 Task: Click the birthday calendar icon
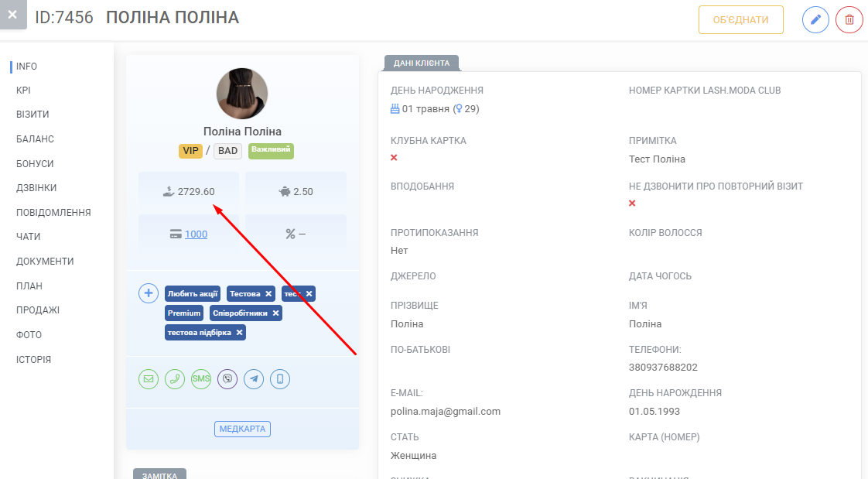(395, 108)
